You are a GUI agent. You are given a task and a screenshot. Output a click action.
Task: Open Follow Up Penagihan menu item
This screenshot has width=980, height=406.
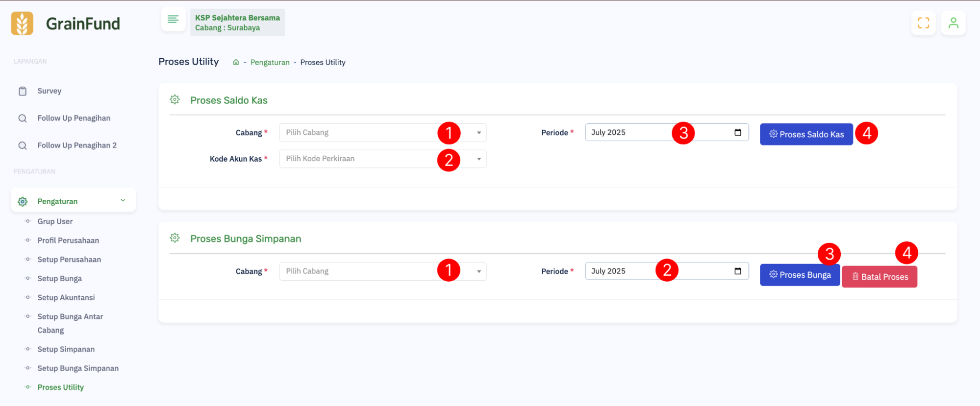coord(74,118)
